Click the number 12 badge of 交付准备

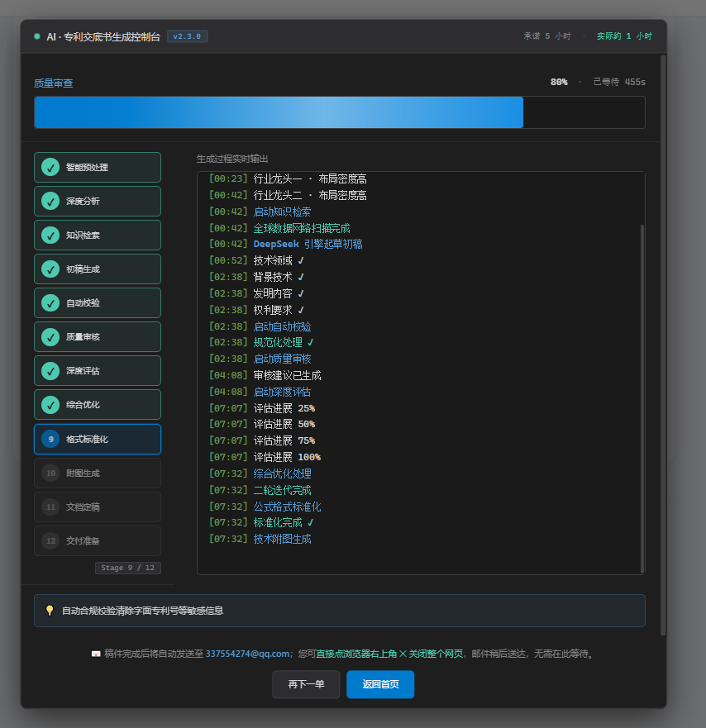point(50,541)
